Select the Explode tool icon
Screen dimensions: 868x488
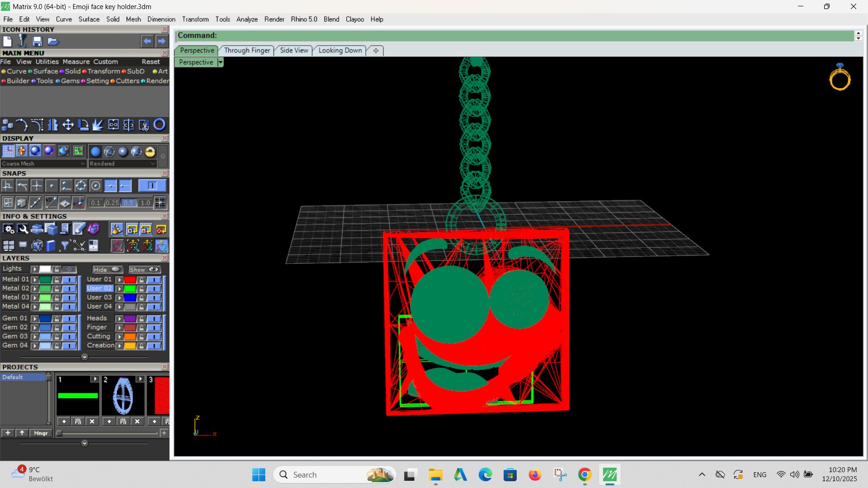point(98,125)
